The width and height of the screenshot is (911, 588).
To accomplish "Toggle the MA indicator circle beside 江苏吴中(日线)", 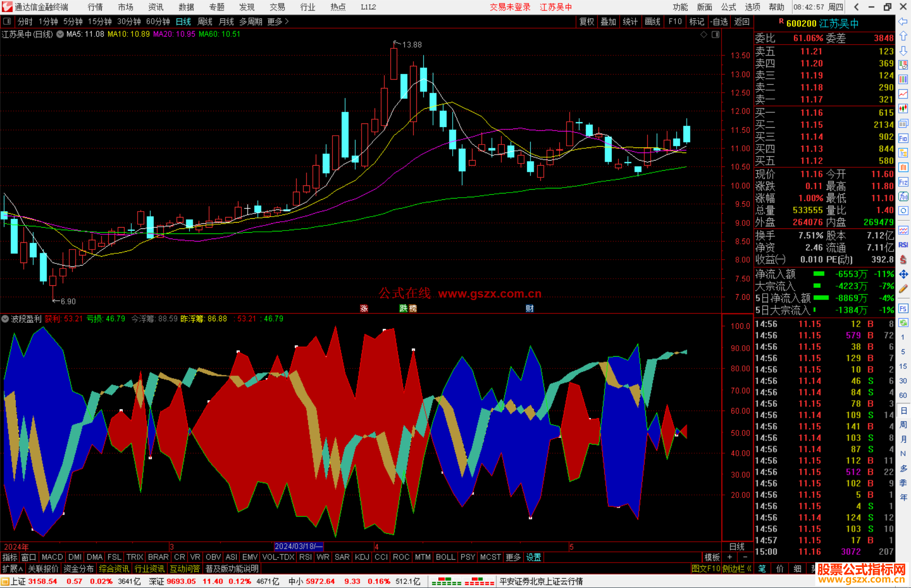I will pos(60,34).
